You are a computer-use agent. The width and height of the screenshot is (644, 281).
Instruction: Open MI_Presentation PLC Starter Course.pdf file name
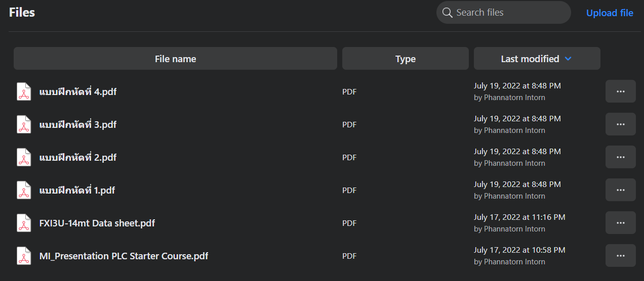click(124, 256)
